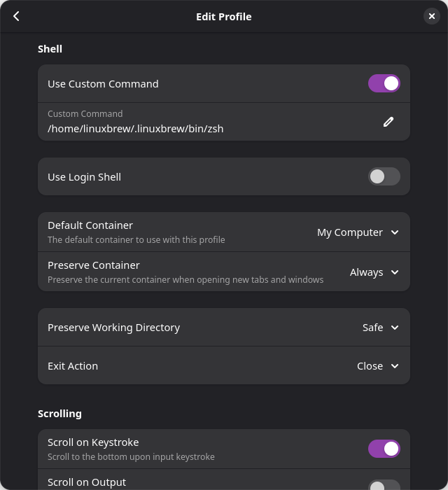Enable the Use Login Shell switch
The width and height of the screenshot is (448, 490).
point(384,176)
